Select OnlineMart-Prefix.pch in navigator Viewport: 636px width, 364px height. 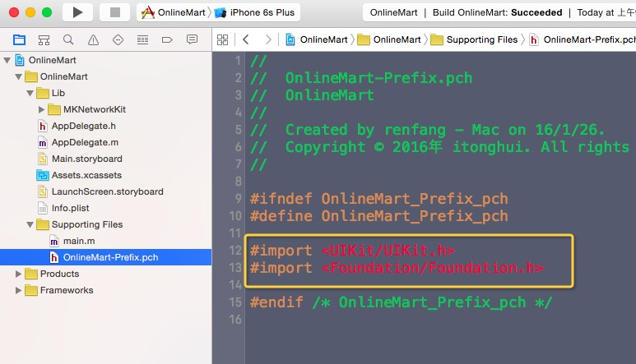pyautogui.click(x=106, y=257)
